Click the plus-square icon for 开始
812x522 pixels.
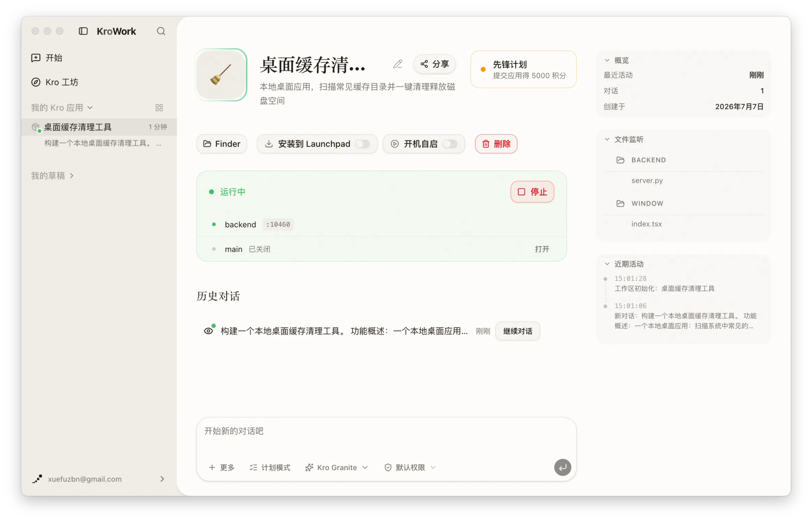[36, 58]
